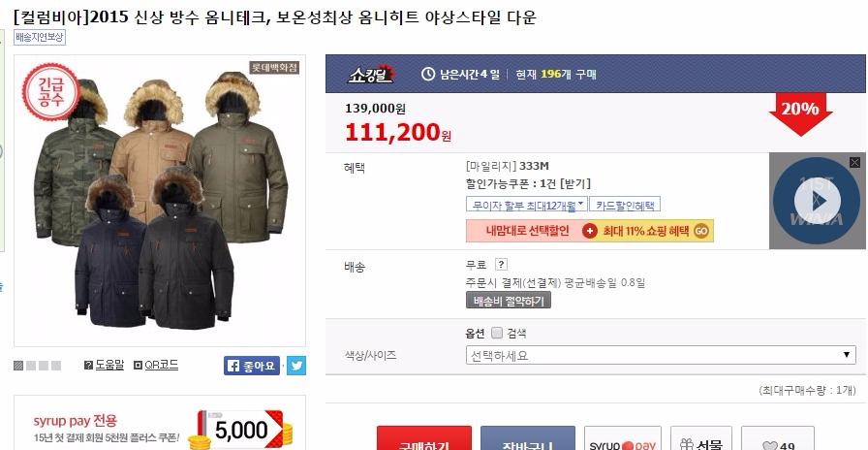Click the syrup pay 5,000 coupon banner
The height and width of the screenshot is (450, 868).
[160, 422]
